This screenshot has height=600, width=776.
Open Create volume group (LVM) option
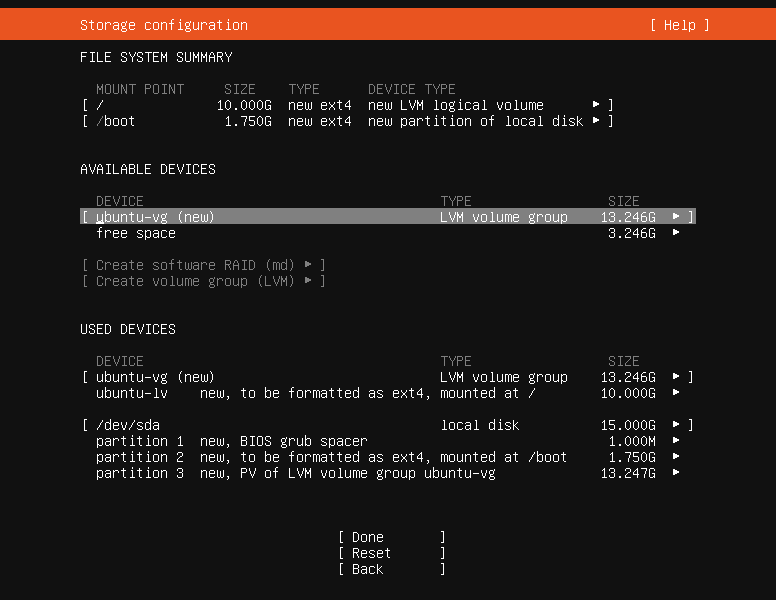pyautogui.click(x=203, y=281)
